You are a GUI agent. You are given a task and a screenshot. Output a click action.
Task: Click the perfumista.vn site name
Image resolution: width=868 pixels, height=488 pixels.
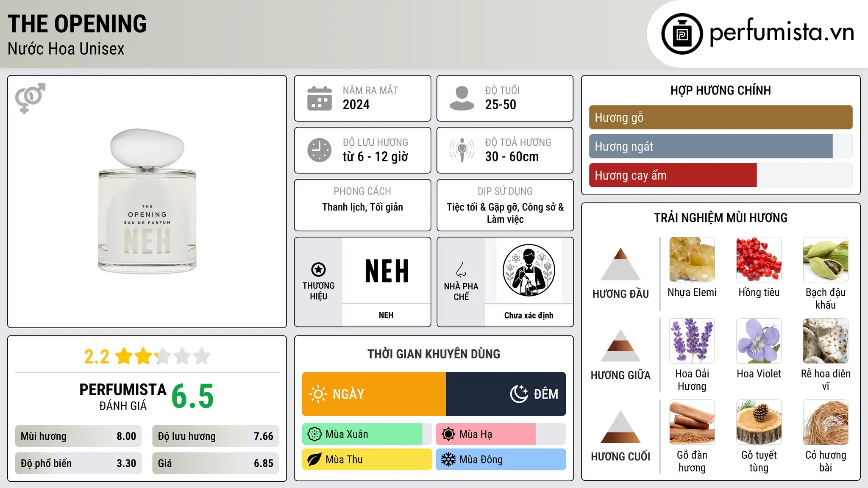782,32
